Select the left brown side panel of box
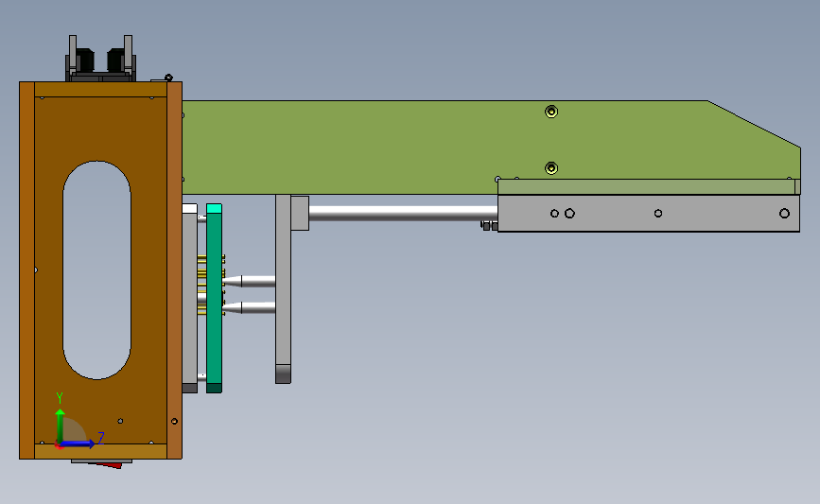 [26, 270]
